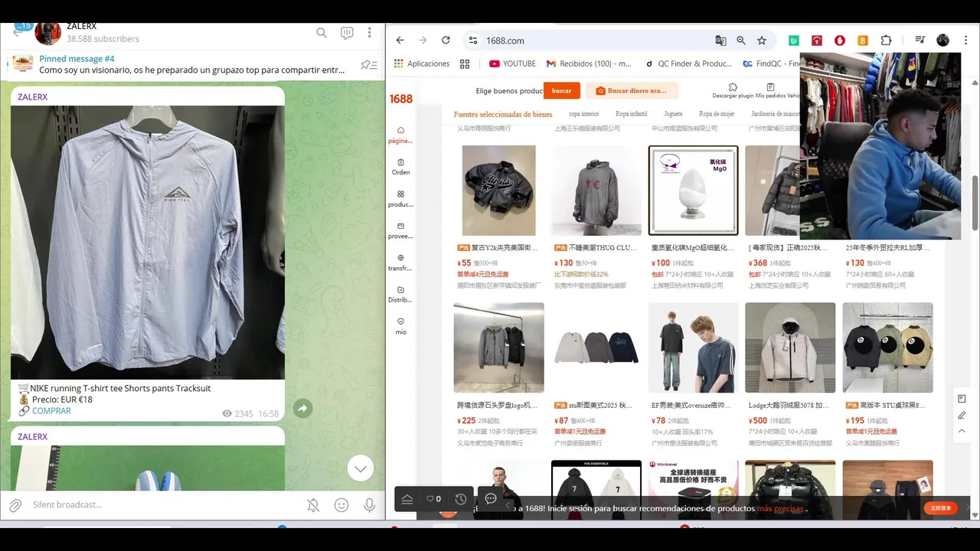This screenshot has height=551, width=980.
Task: Open the Recibidos Gmail bookmark
Action: pyautogui.click(x=589, y=64)
